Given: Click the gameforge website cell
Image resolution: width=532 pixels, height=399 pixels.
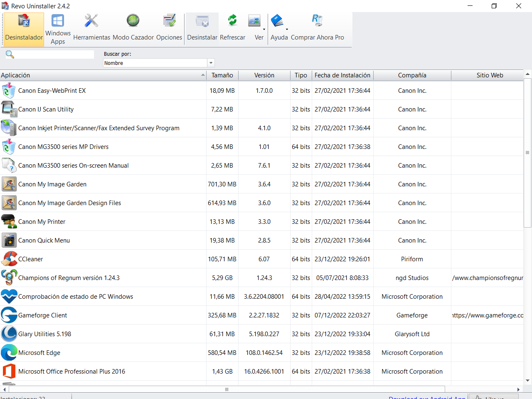Looking at the screenshot, I should click(x=488, y=315).
